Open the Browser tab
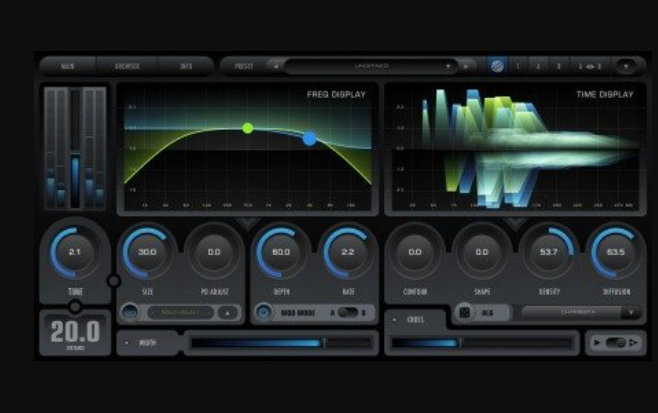Viewport: 658px width, 413px height. click(x=127, y=66)
